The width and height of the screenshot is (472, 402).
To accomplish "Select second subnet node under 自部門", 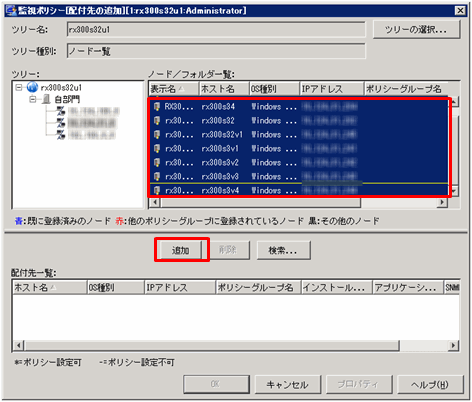I will 86,123.
